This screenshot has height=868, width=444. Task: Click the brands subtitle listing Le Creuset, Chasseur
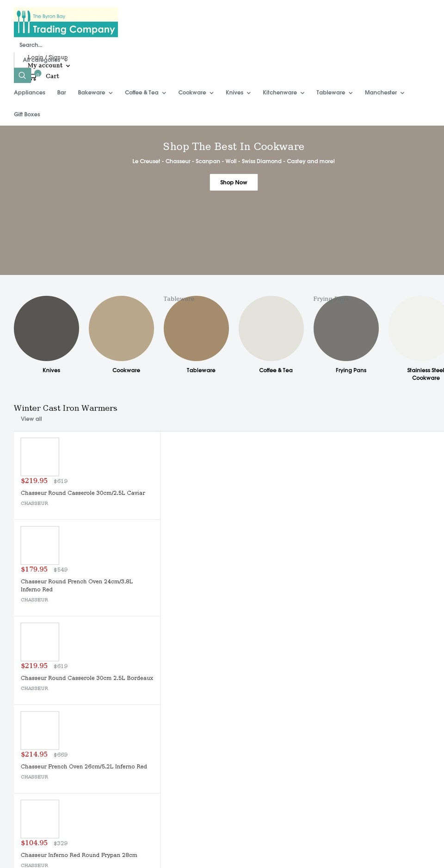pos(234,161)
